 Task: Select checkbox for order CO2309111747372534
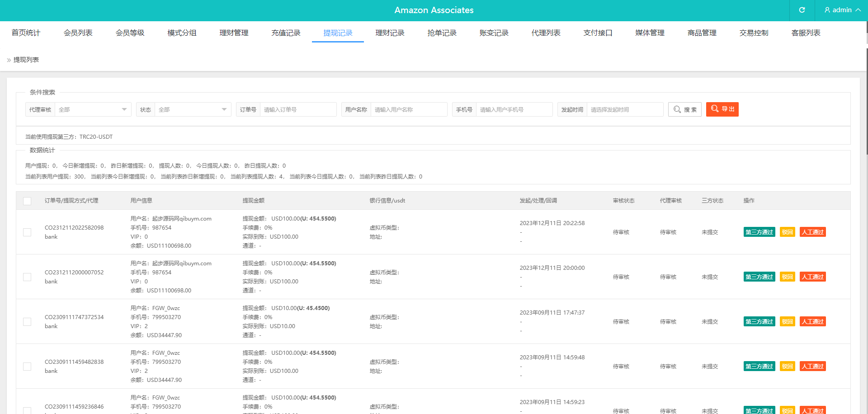click(x=27, y=322)
